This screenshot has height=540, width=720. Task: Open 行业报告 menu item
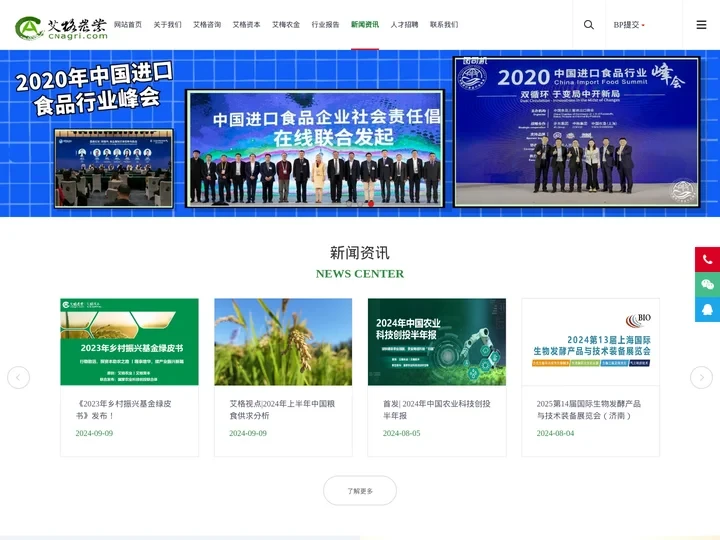point(325,24)
